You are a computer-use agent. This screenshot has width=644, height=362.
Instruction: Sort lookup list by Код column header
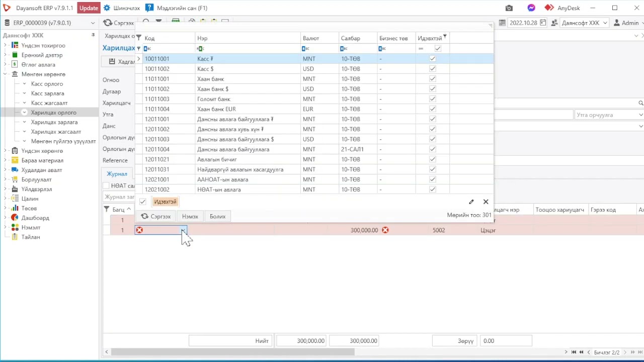169,38
